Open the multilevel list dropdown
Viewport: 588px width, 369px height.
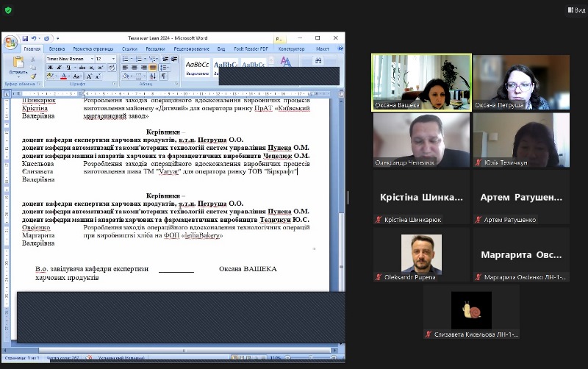coord(157,59)
